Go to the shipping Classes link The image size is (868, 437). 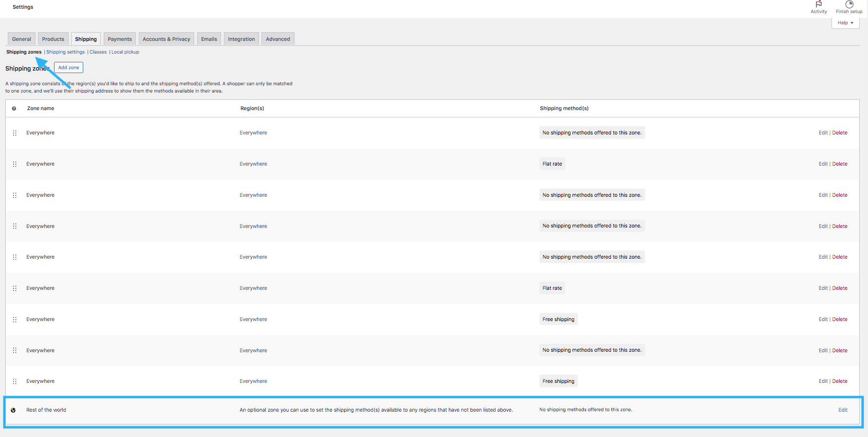[98, 52]
